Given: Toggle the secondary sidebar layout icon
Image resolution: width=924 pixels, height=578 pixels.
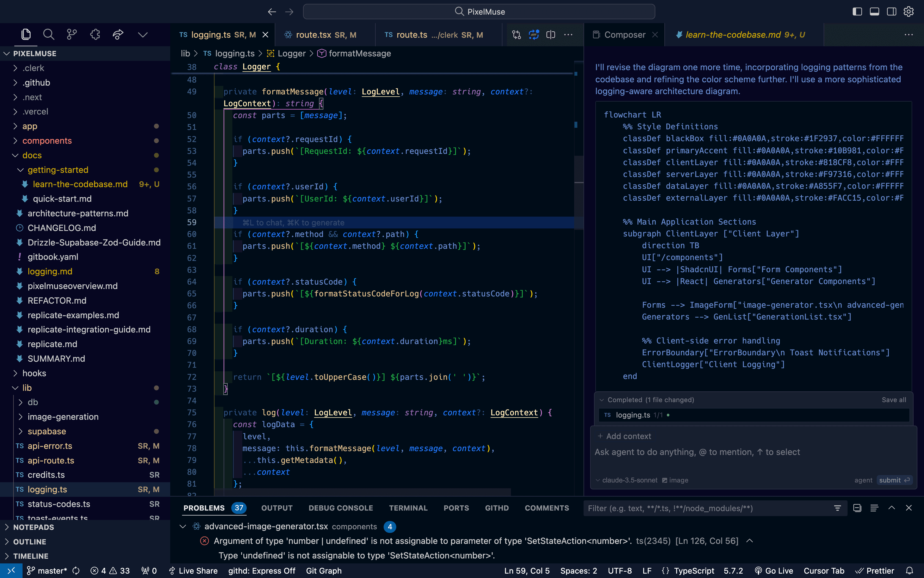Looking at the screenshot, I should tap(892, 12).
